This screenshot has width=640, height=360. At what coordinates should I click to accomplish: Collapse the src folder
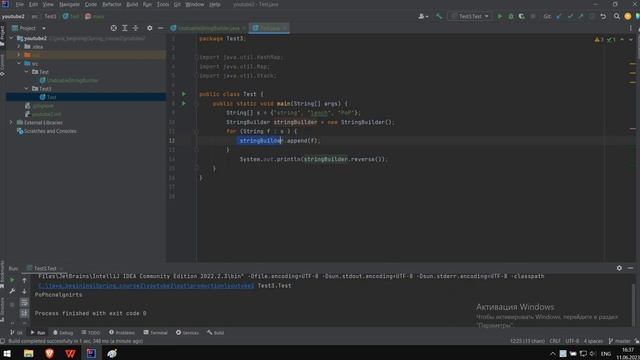click(x=19, y=64)
